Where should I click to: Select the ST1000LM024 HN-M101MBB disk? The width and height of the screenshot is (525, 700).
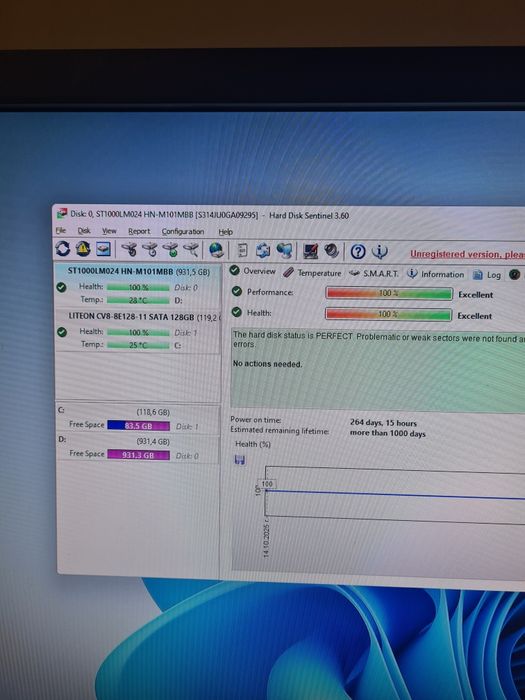(x=138, y=285)
